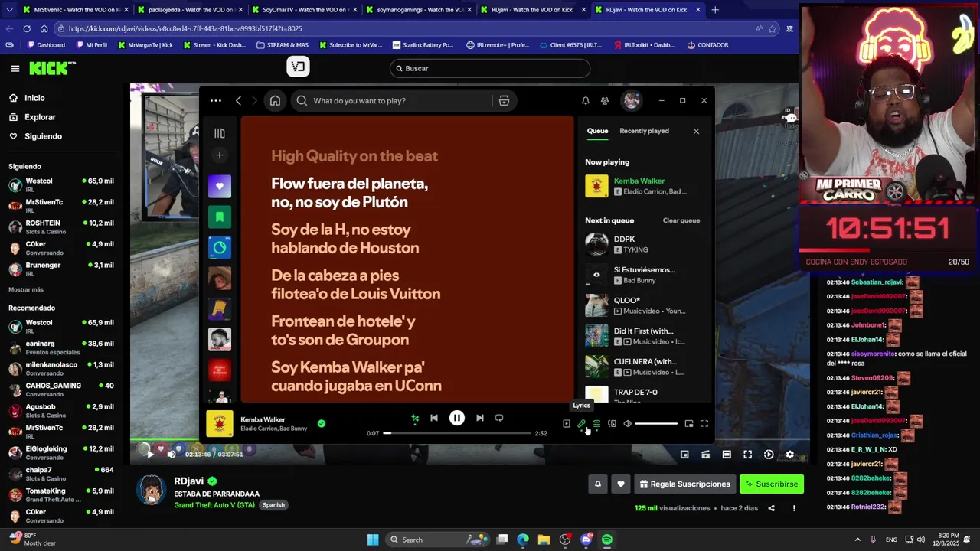Adjust Spotify volume slider
This screenshot has width=980, height=551.
[656, 423]
